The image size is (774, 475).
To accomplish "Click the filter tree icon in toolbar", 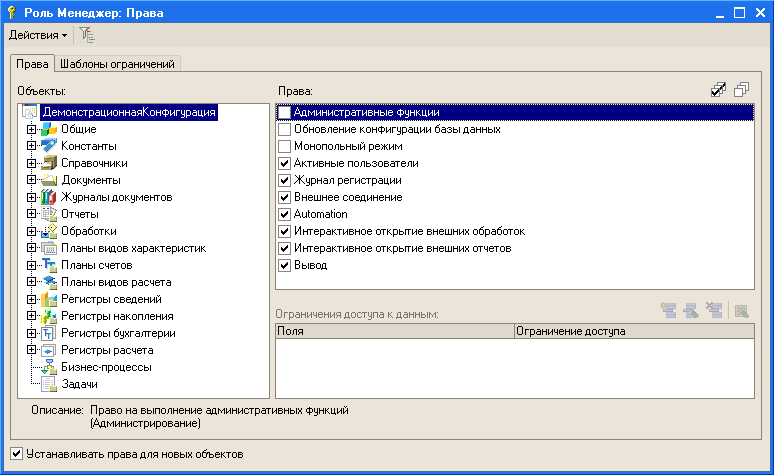I will point(88,35).
